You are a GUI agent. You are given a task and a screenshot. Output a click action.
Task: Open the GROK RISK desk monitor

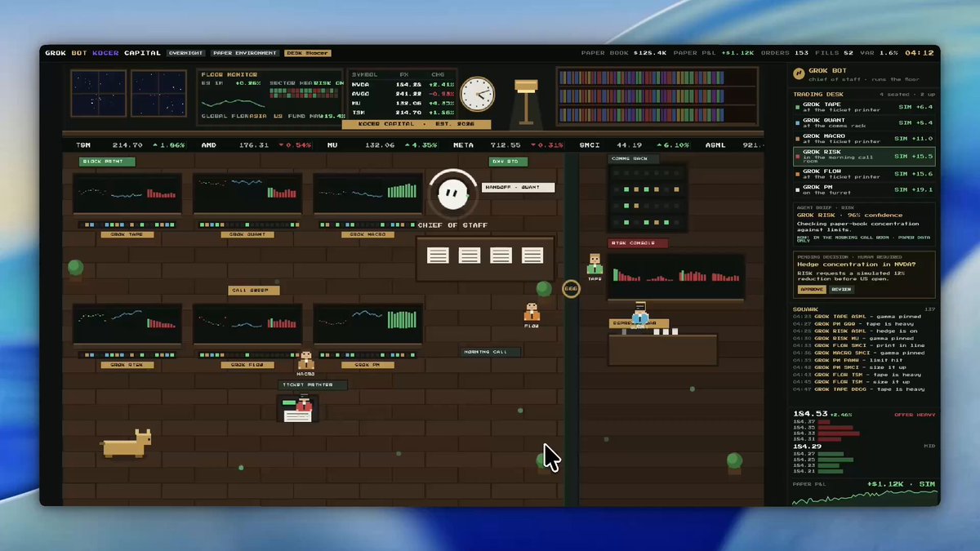click(x=127, y=325)
